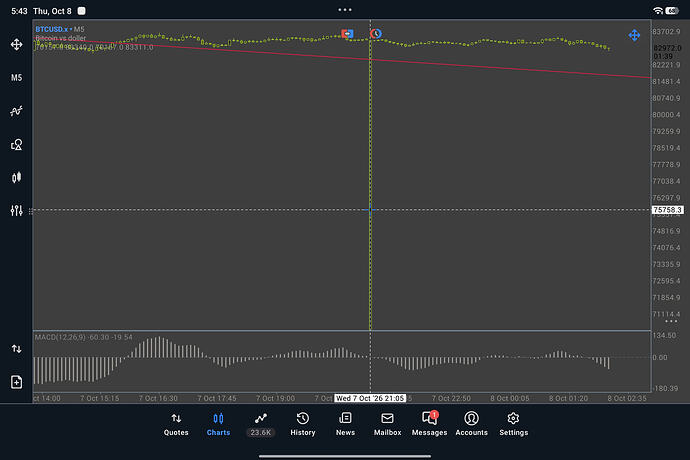Tap the clock event marker on chart
This screenshot has height=460, width=690.
tap(376, 33)
